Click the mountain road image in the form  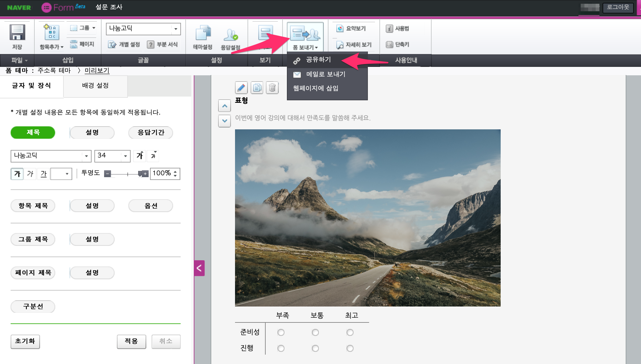point(368,218)
